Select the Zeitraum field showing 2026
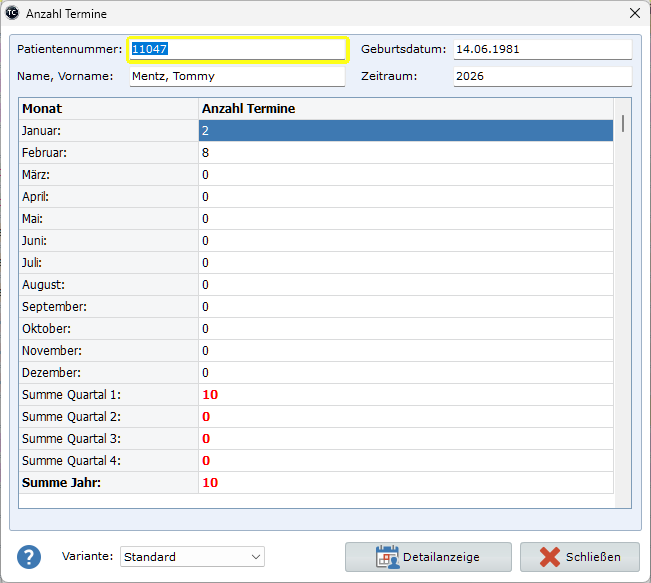Image resolution: width=651 pixels, height=583 pixels. 542,76
